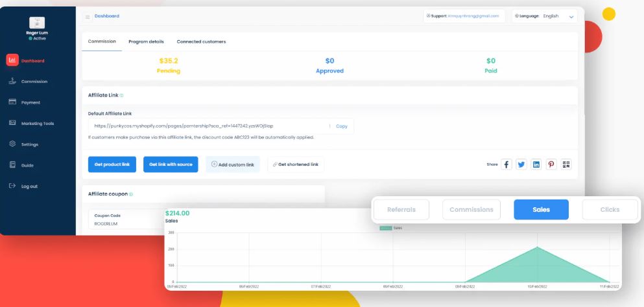Screen dimensions: 644x307
Task: Open the Connected customers tab
Action: [201, 42]
